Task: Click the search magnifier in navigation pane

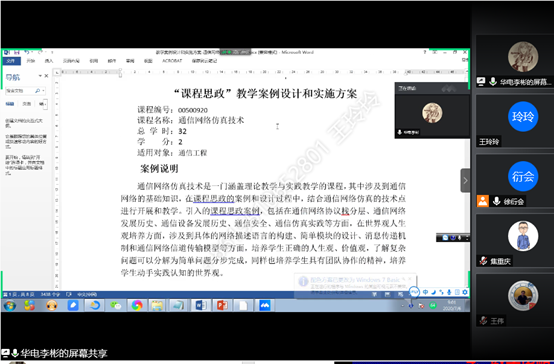Action: click(x=37, y=91)
